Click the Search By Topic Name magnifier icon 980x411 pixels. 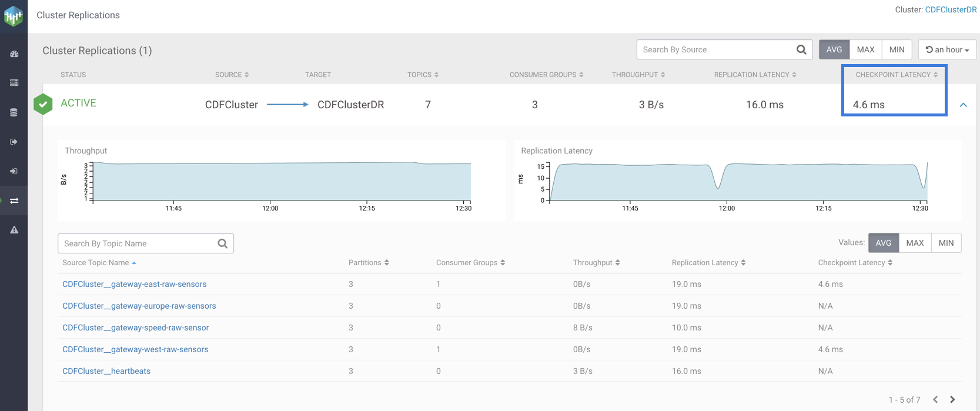click(x=222, y=243)
